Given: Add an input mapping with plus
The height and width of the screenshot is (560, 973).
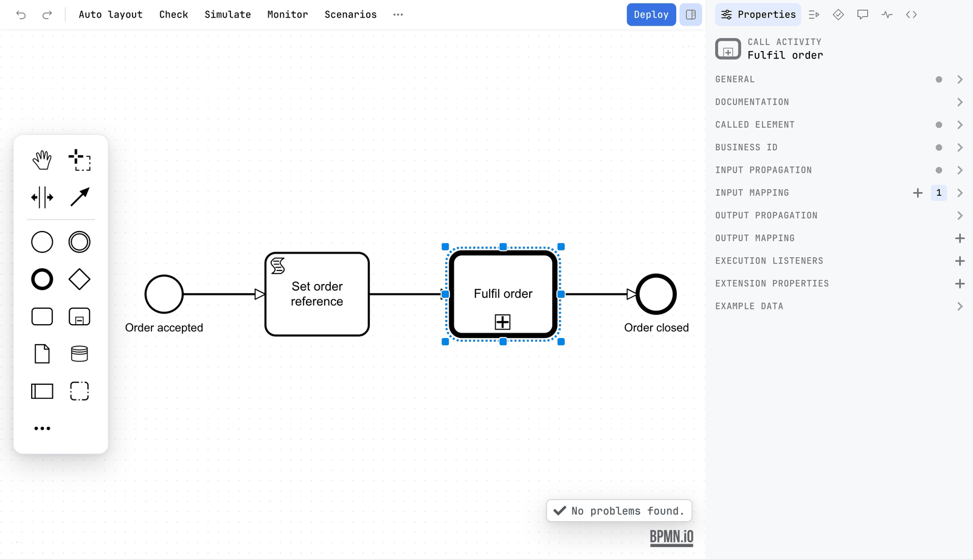Looking at the screenshot, I should 918,193.
